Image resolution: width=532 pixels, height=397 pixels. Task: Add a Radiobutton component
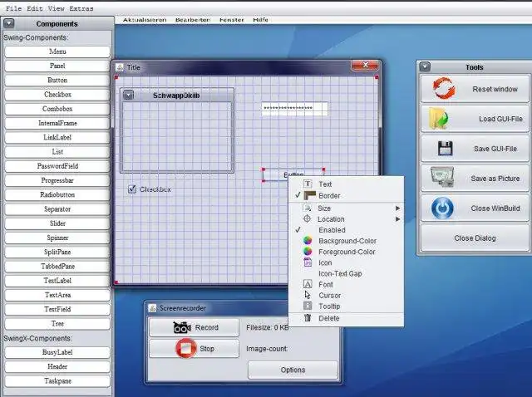click(57, 194)
